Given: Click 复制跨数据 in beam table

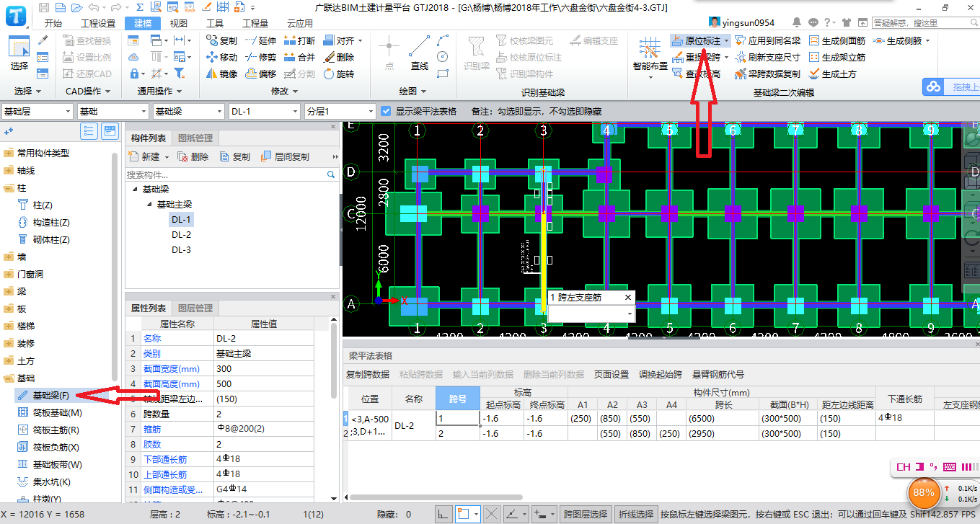Looking at the screenshot, I should click(x=368, y=375).
